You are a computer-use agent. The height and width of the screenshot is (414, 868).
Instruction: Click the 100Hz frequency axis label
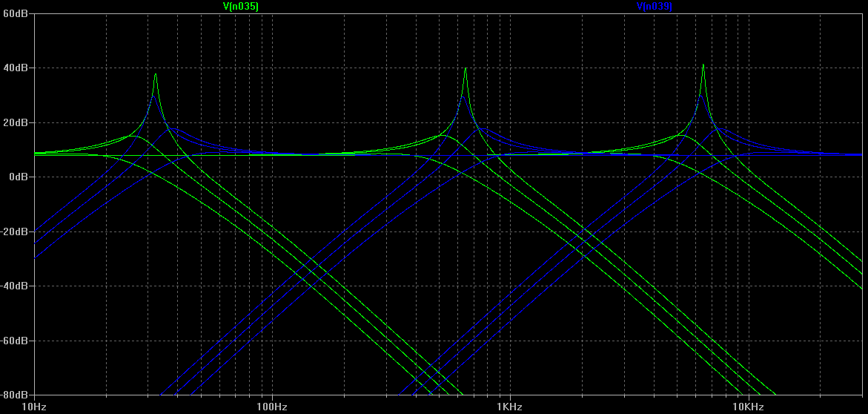click(x=272, y=407)
